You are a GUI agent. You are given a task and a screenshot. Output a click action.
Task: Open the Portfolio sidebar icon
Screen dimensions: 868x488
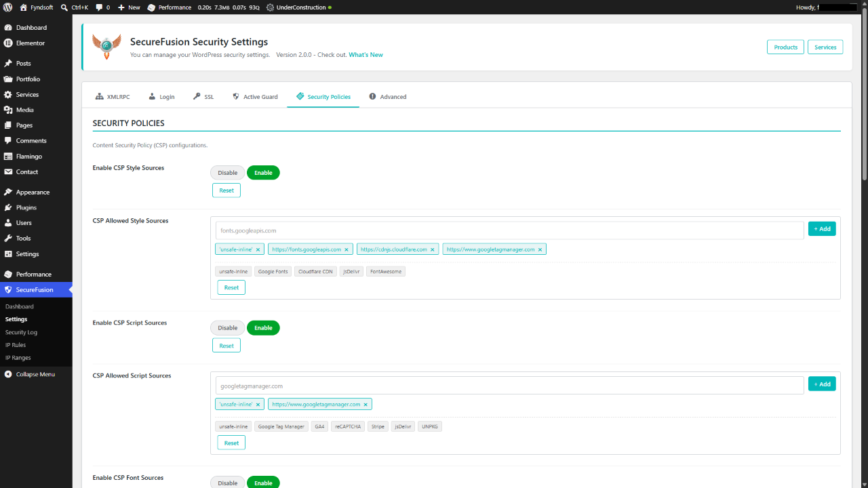(8, 79)
